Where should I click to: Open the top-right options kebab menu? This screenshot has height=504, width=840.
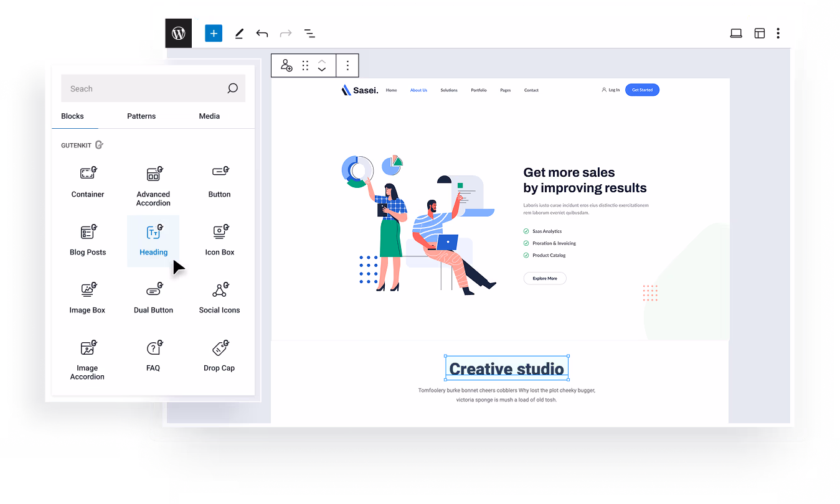click(x=778, y=34)
